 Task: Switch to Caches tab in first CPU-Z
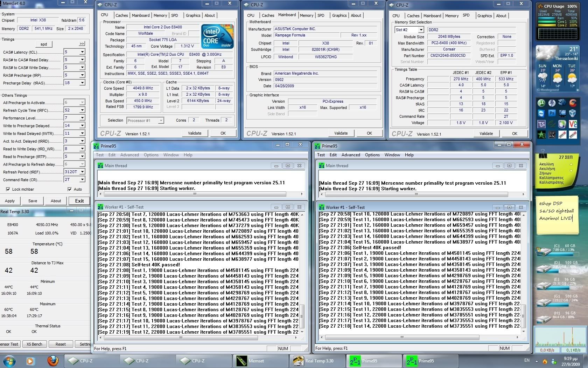point(121,15)
